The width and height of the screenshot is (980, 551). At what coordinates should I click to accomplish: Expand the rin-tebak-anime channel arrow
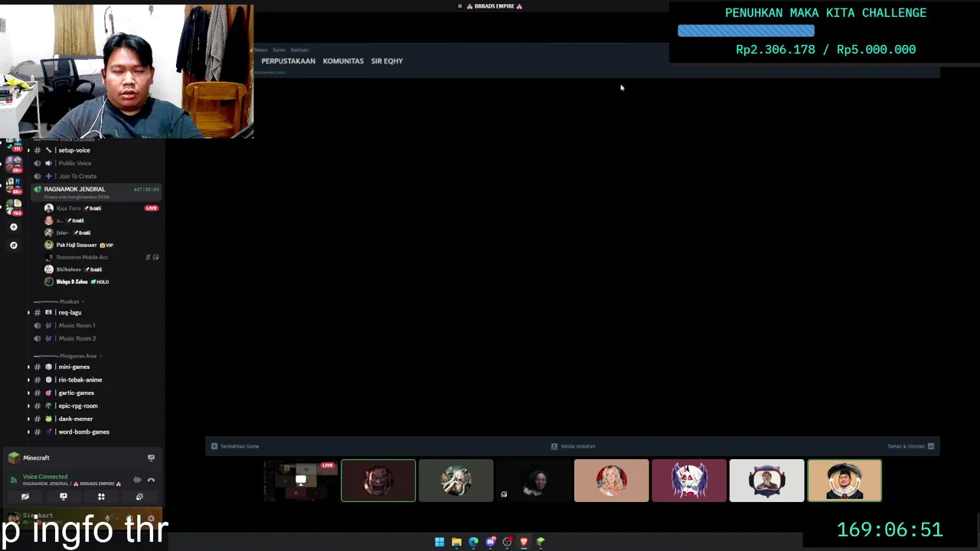click(x=28, y=380)
